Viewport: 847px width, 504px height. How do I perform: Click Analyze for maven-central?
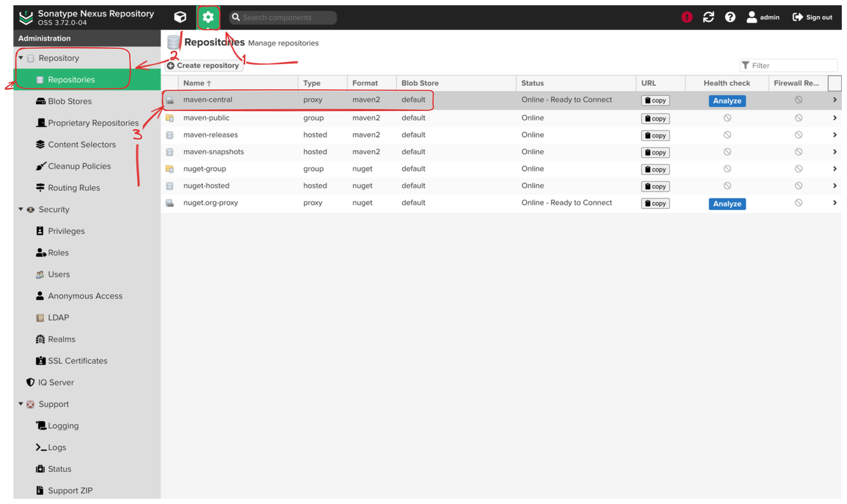coord(727,101)
